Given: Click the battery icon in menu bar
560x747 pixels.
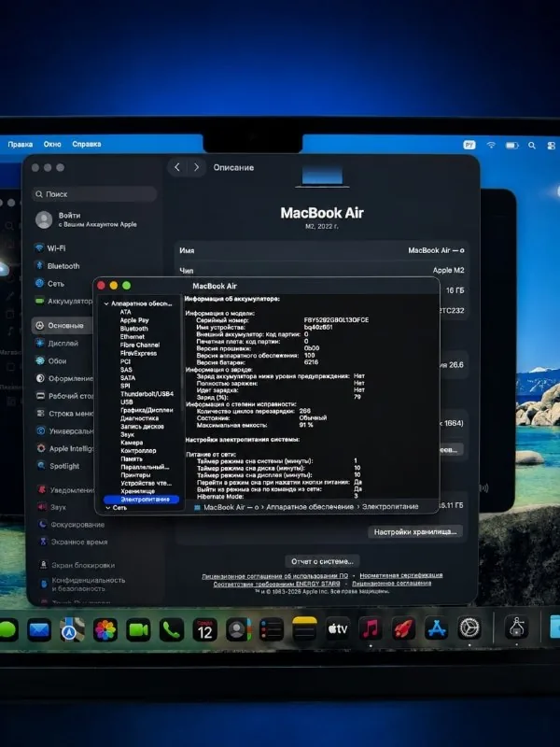Looking at the screenshot, I should (511, 146).
